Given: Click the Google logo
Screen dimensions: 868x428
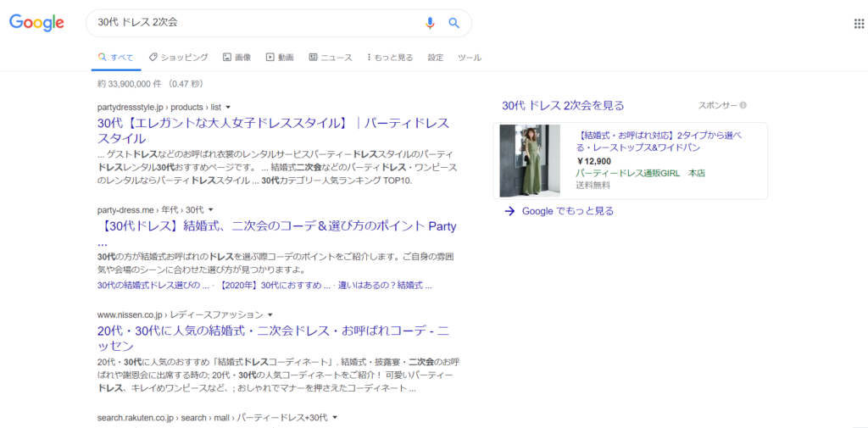Looking at the screenshot, I should coord(36,22).
